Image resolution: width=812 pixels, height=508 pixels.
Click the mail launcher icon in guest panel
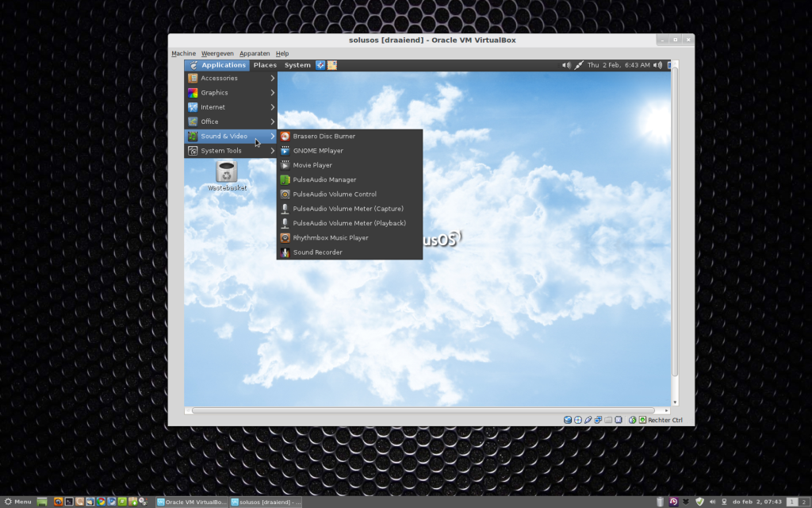(x=332, y=65)
